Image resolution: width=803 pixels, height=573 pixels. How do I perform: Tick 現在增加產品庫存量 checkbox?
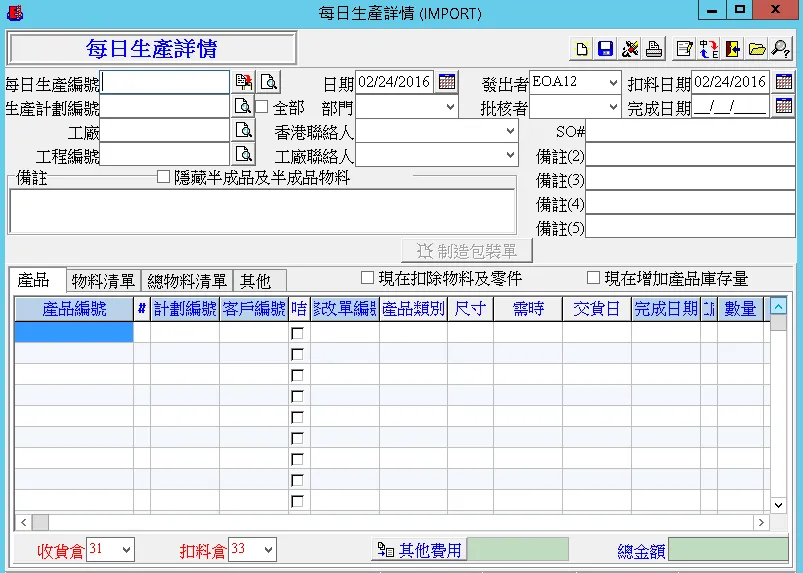pyautogui.click(x=593, y=278)
